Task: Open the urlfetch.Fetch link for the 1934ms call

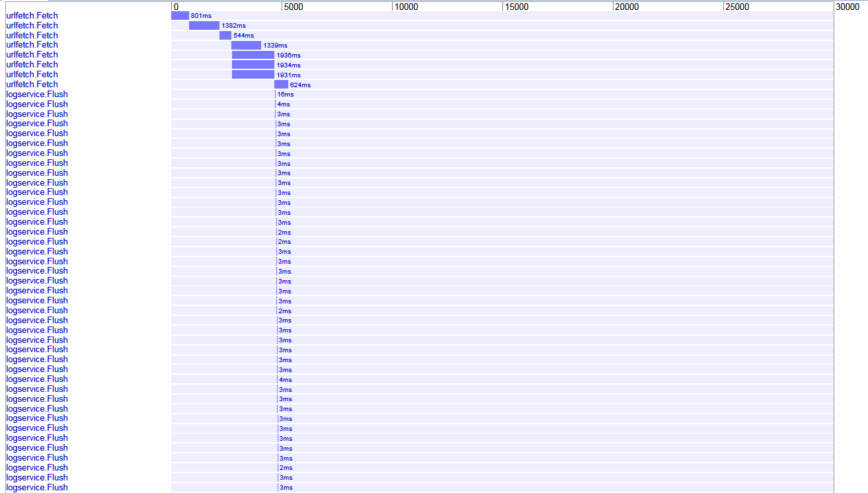Action: (32, 65)
